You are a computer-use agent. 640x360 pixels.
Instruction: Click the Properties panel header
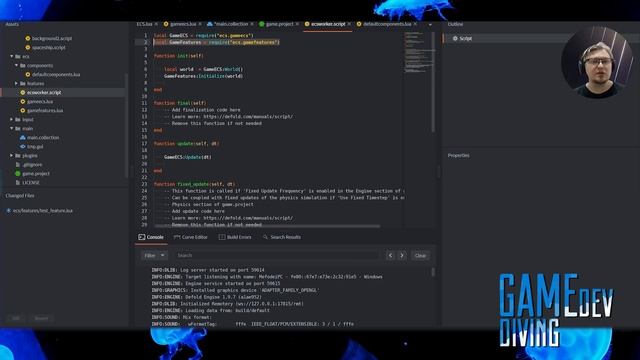click(x=458, y=156)
